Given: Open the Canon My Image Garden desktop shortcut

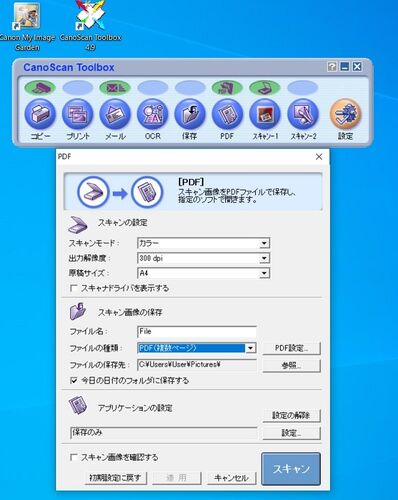Looking at the screenshot, I should [27, 26].
